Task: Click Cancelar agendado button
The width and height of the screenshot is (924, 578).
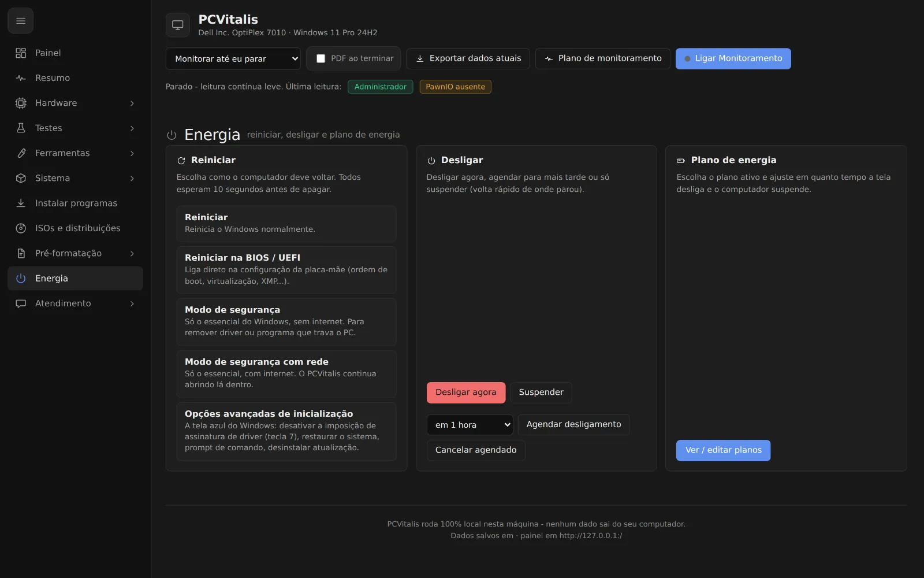Action: (x=476, y=450)
